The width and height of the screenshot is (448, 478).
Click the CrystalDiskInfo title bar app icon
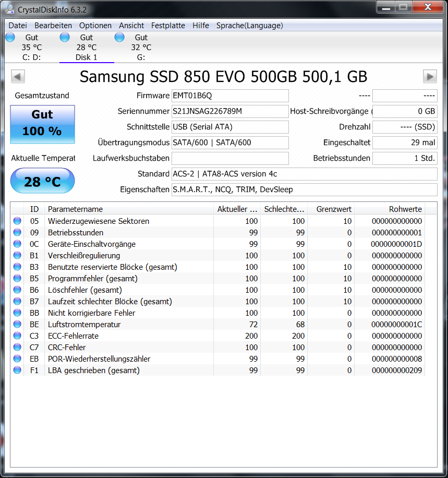pyautogui.click(x=9, y=9)
